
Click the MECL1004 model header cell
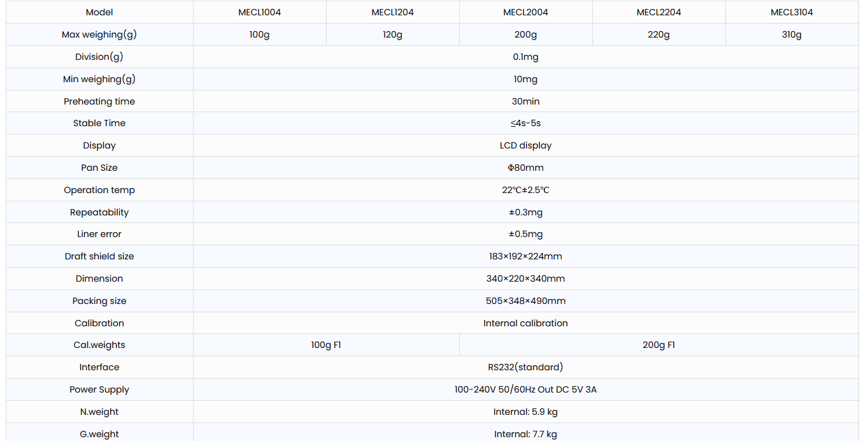(x=260, y=12)
